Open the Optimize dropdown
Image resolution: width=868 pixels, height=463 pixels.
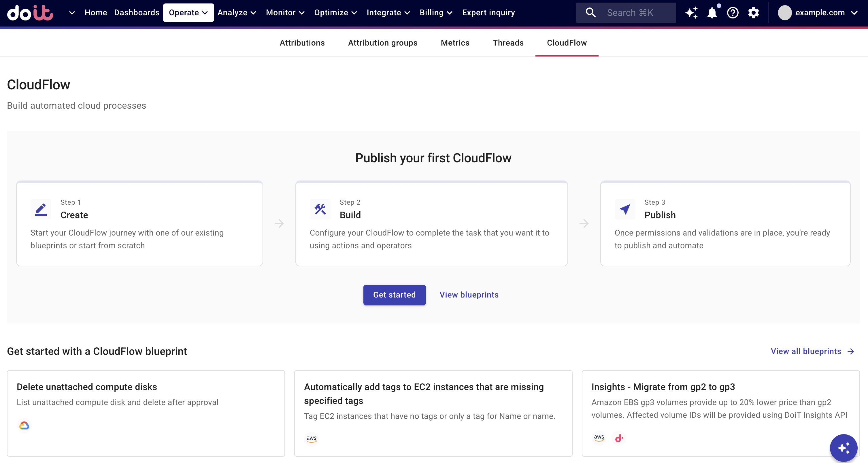pos(335,13)
